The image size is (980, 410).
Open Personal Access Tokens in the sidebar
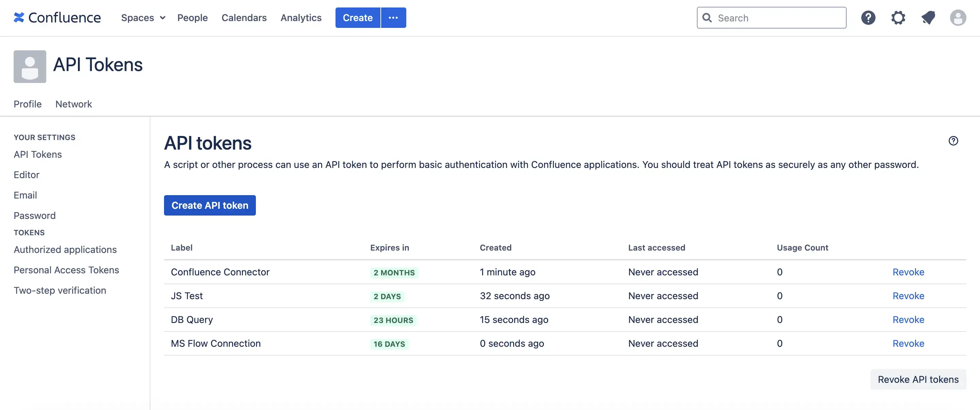click(x=66, y=270)
